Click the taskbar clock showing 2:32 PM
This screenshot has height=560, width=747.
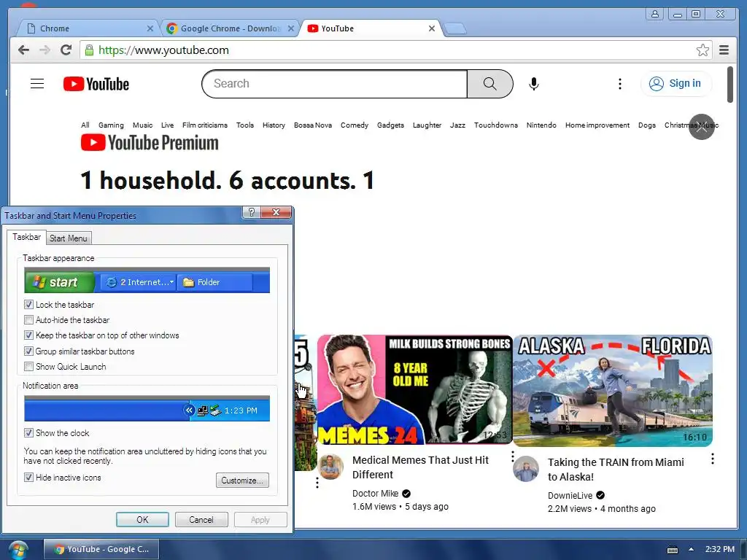pos(719,549)
